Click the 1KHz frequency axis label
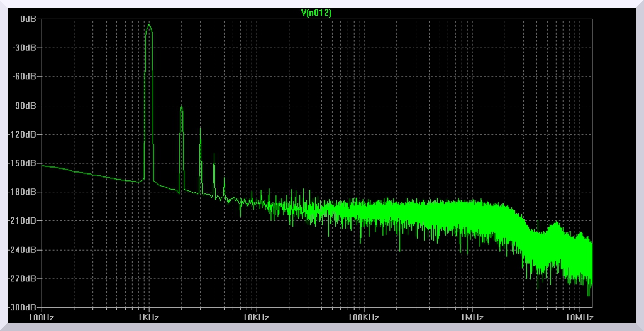644x331 pixels. tap(148, 317)
